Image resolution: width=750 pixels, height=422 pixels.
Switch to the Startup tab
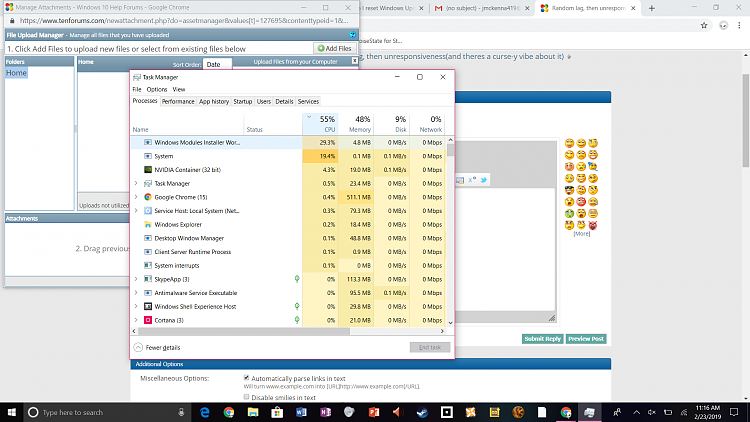click(x=243, y=101)
